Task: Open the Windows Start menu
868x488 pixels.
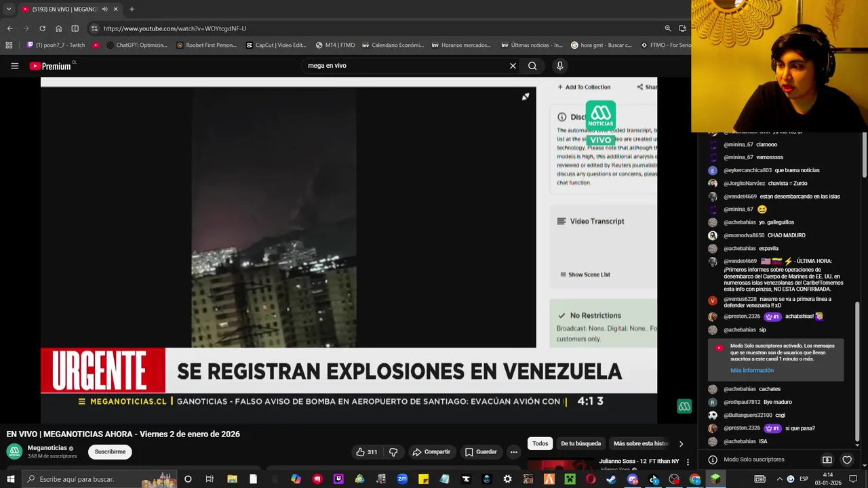Action: (x=10, y=479)
